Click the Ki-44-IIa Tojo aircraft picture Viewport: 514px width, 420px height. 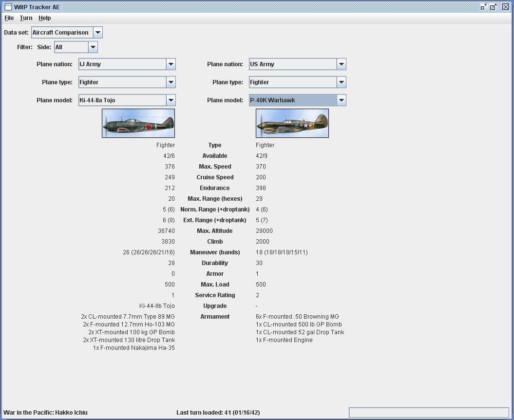click(138, 123)
